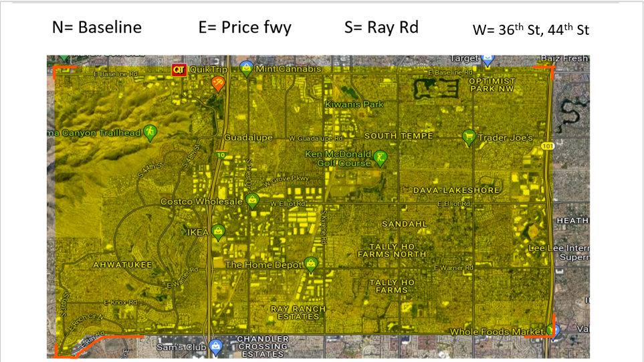Click the DAVA-LAKESHORE neighborhood label
This screenshot has width=644, height=362.
coord(456,191)
